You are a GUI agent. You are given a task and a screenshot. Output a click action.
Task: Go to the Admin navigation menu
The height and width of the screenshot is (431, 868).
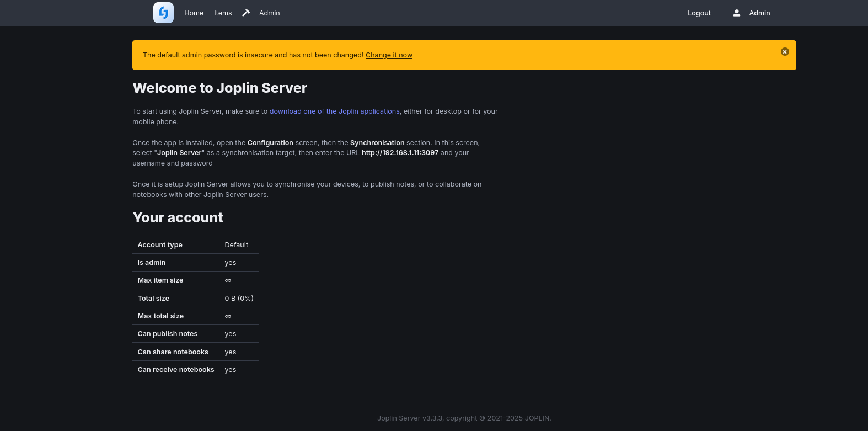coord(269,13)
